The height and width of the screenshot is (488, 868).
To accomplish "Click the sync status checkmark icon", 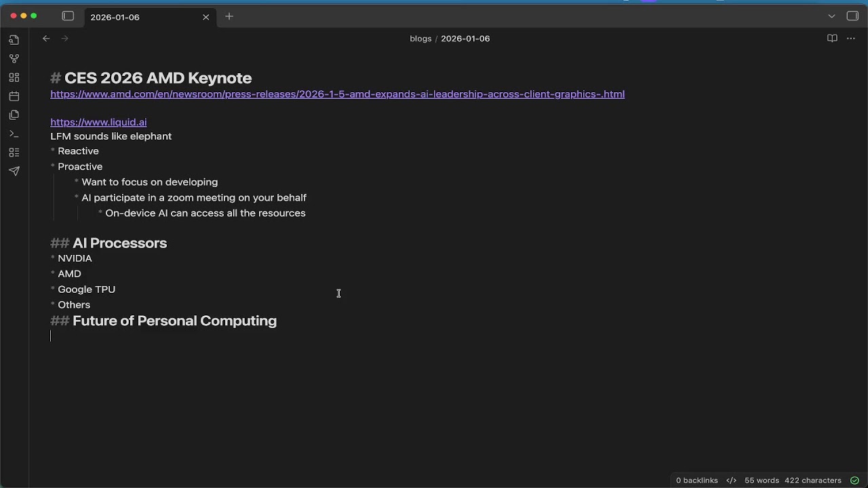I will click(854, 481).
